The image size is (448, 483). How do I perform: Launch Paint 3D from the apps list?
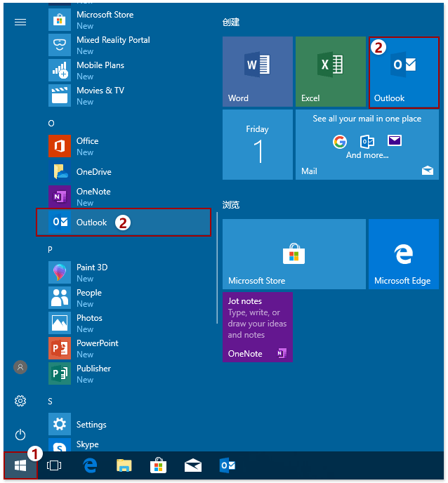coord(91,272)
